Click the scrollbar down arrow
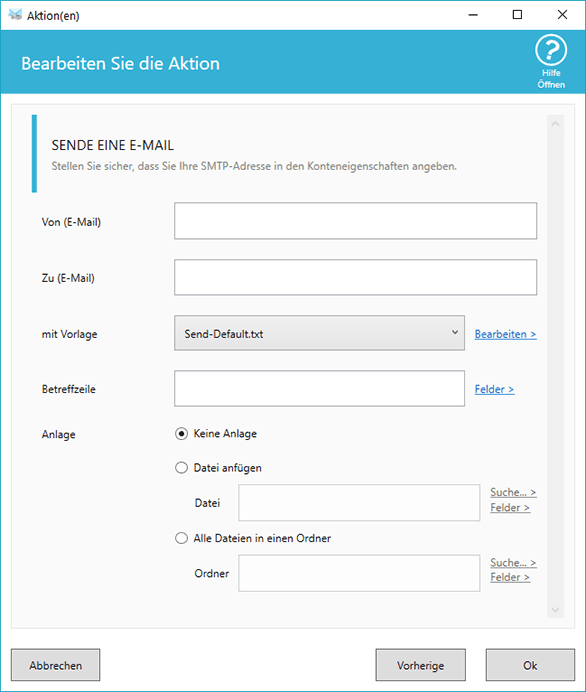This screenshot has width=586, height=692. point(555,610)
